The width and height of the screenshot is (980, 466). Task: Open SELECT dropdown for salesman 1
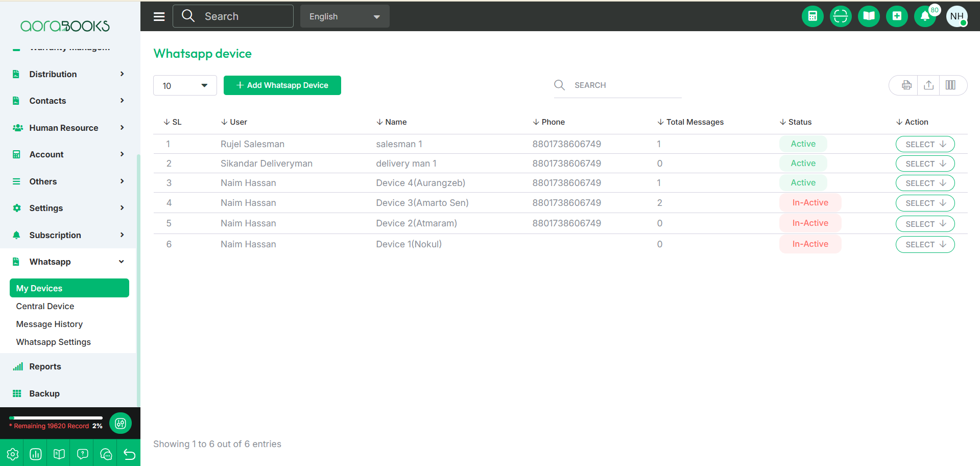[925, 144]
